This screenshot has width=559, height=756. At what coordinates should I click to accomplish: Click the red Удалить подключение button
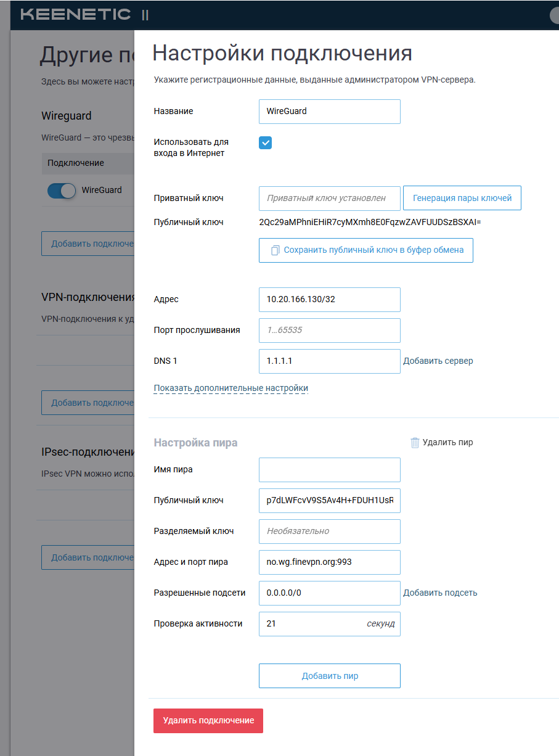(208, 721)
